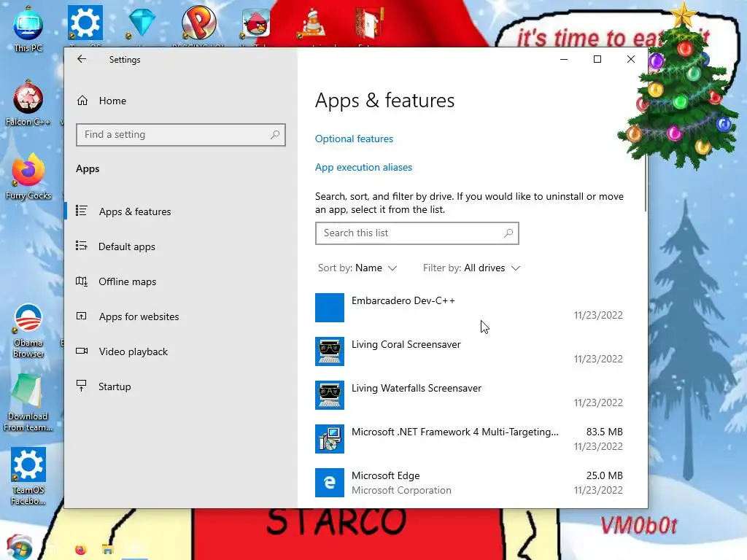Click the Microsoft Edge app icon
Image resolution: width=747 pixels, height=560 pixels.
(x=330, y=483)
